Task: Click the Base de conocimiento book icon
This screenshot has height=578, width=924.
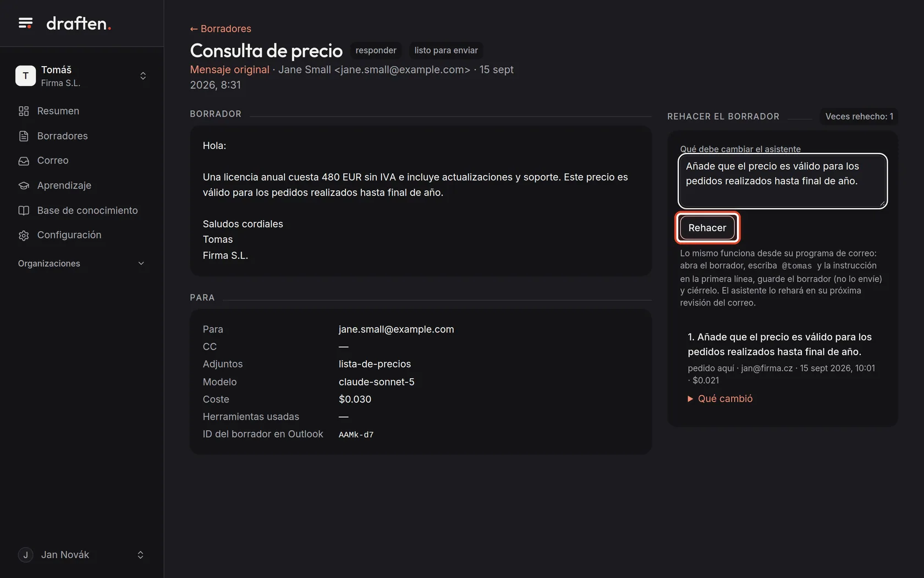Action: click(24, 210)
